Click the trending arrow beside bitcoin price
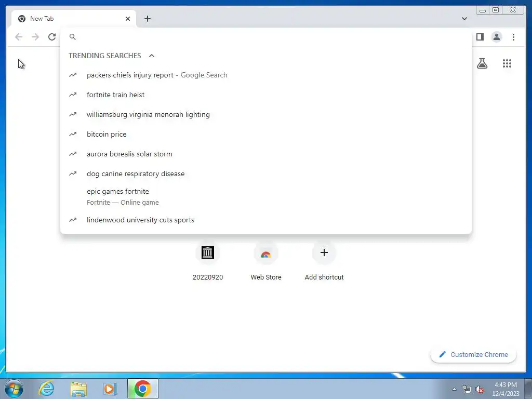 73,134
